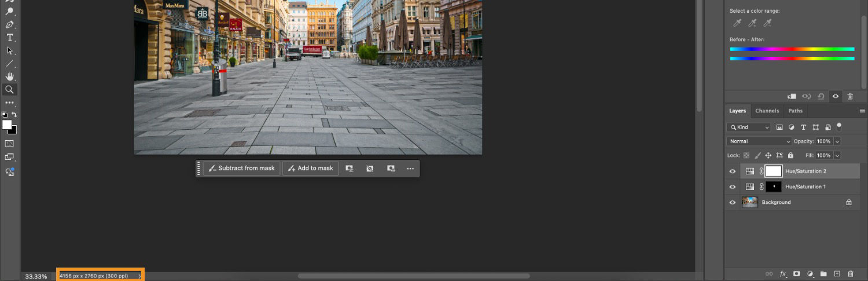The height and width of the screenshot is (281, 868).
Task: Lock all layer attributes
Action: pyautogui.click(x=790, y=155)
